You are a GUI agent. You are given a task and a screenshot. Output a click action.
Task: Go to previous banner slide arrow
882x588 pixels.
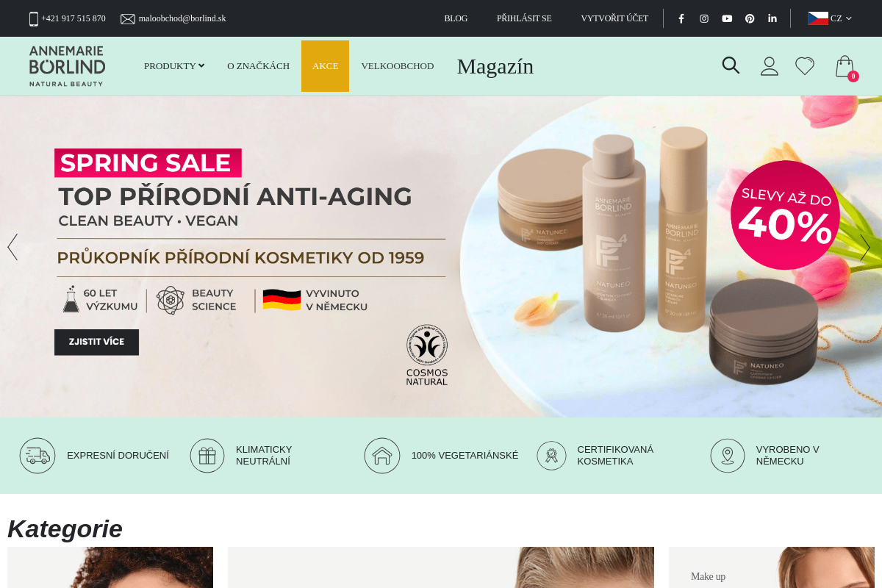[12, 247]
